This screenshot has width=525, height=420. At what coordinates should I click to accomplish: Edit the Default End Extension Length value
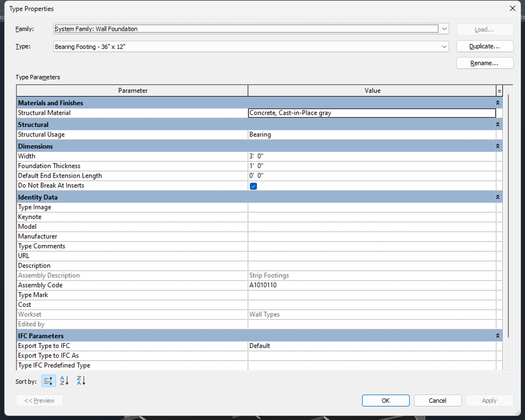point(372,176)
